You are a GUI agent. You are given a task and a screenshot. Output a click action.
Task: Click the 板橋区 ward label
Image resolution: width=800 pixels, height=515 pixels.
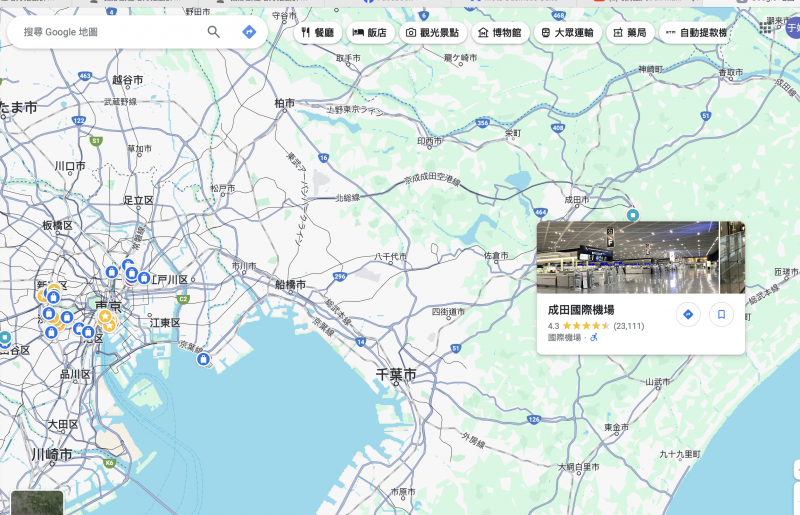[57, 225]
